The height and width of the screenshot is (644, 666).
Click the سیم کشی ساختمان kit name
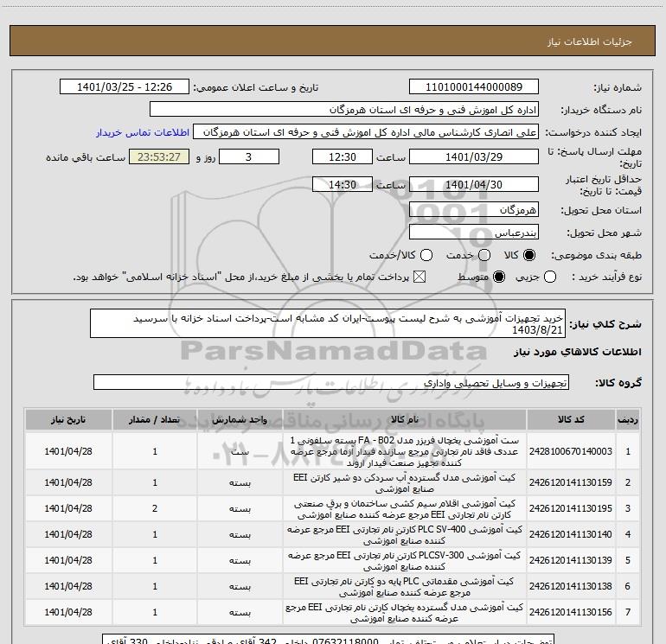[x=405, y=509]
